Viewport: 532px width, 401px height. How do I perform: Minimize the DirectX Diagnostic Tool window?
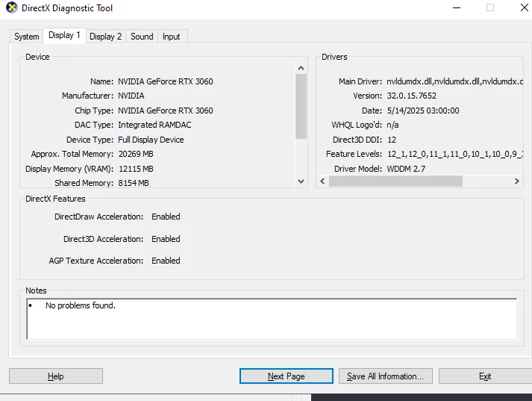click(457, 7)
